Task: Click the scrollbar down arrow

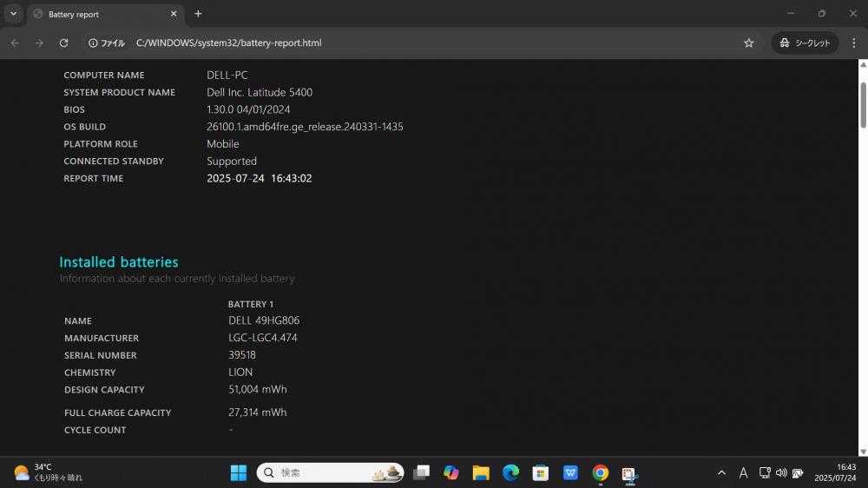Action: [x=863, y=452]
